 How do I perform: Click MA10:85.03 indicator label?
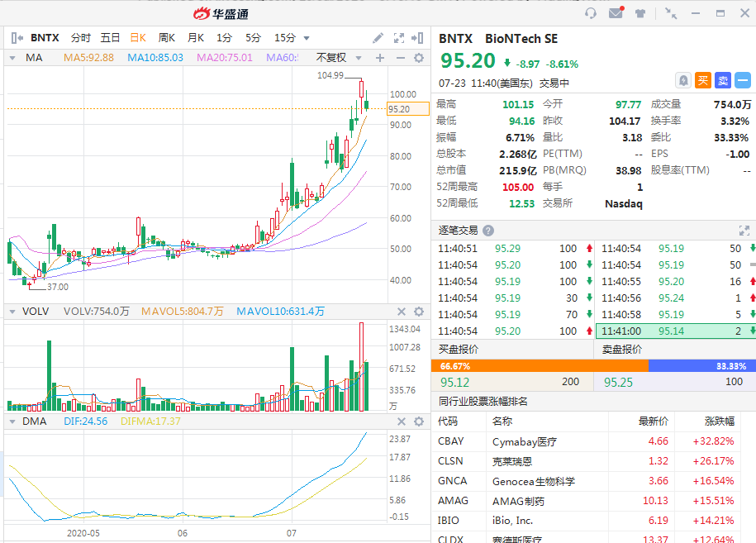[x=155, y=58]
